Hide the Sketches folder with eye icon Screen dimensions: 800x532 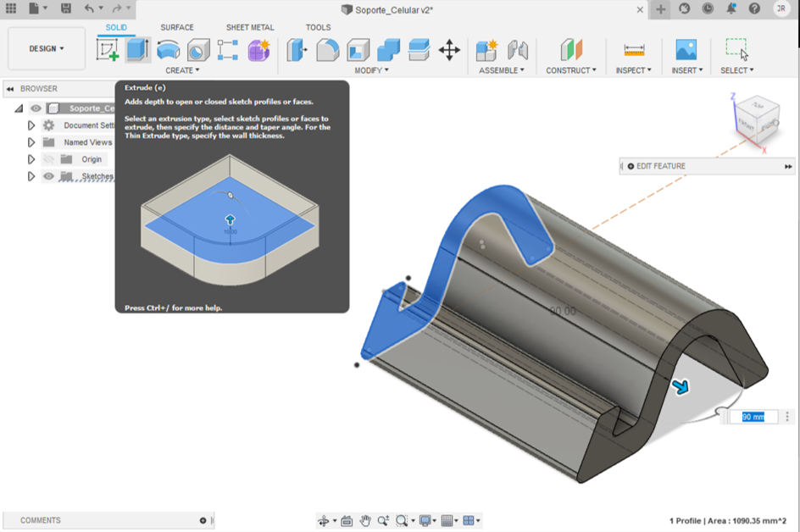pos(48,176)
